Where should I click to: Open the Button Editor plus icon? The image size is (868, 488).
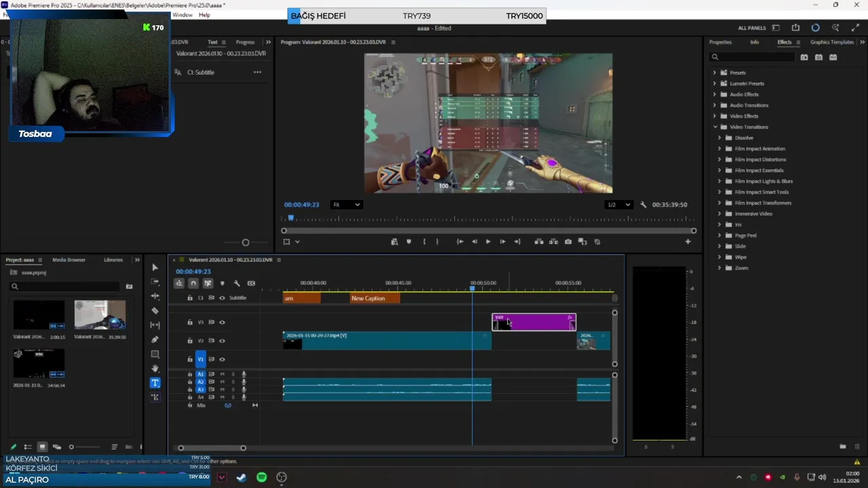click(688, 242)
